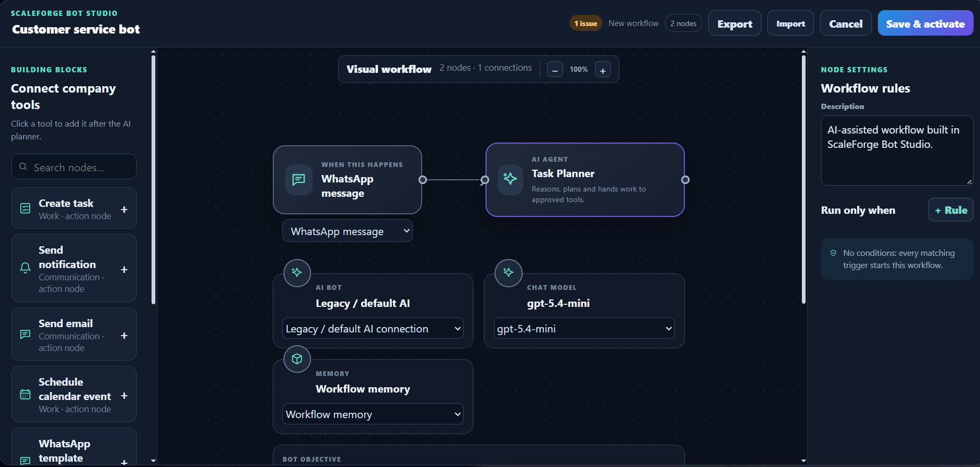This screenshot has height=467, width=980.
Task: Click the Customer service bot title
Action: (76, 29)
